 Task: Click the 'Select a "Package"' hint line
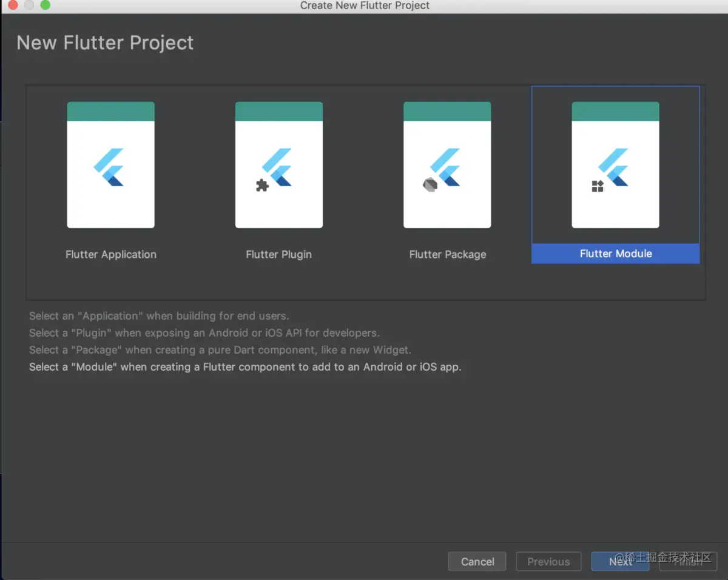point(220,350)
